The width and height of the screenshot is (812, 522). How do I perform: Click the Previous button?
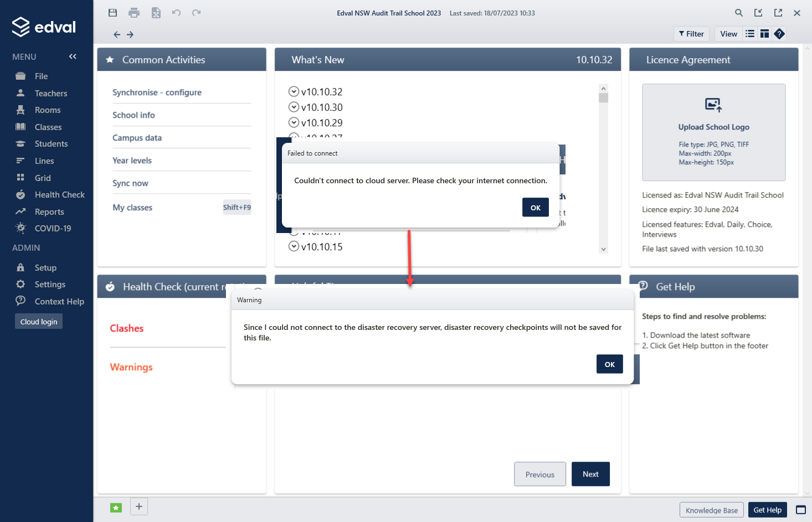pyautogui.click(x=540, y=474)
